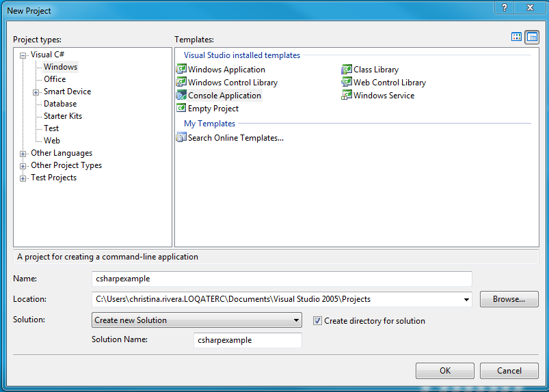Image resolution: width=549 pixels, height=392 pixels.
Task: Focus the project Name field
Action: click(x=282, y=279)
